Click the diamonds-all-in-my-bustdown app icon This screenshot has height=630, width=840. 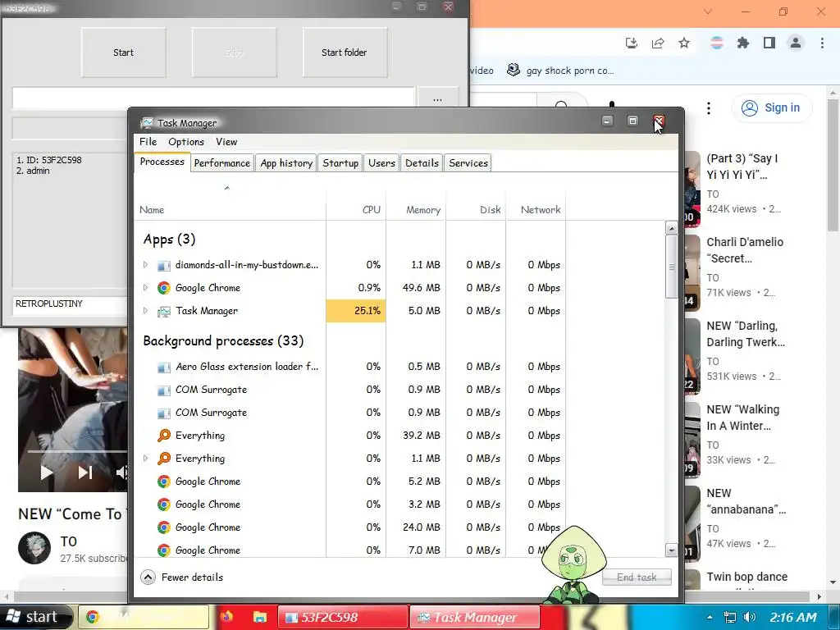pos(164,265)
